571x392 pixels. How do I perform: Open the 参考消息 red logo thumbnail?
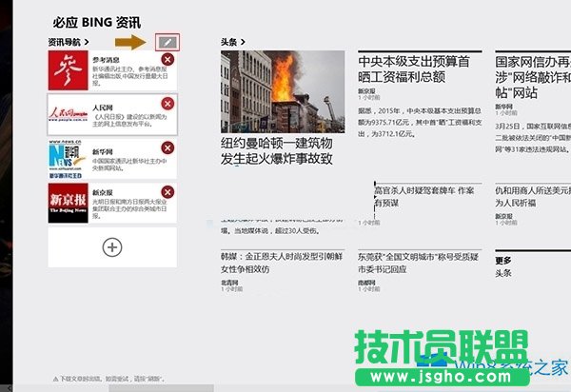(x=69, y=70)
